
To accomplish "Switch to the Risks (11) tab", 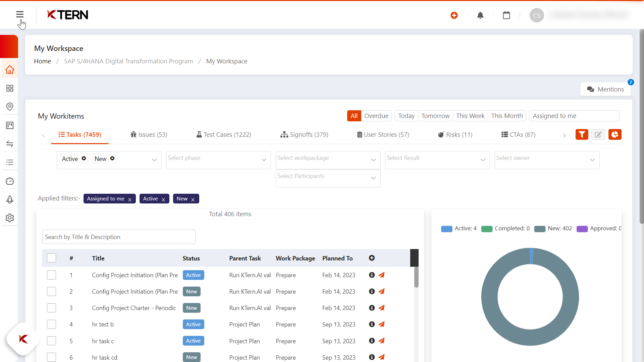I will pyautogui.click(x=455, y=134).
